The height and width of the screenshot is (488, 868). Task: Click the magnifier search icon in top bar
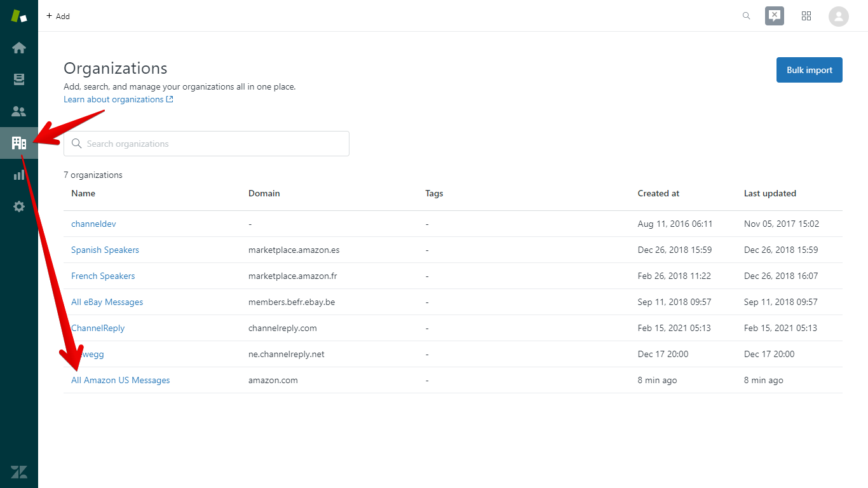pos(747,16)
